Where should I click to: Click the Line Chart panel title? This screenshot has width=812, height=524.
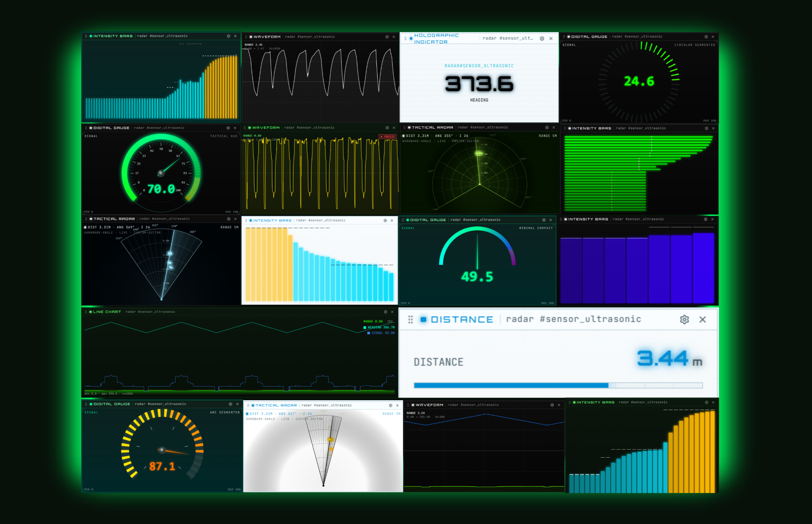[107, 312]
